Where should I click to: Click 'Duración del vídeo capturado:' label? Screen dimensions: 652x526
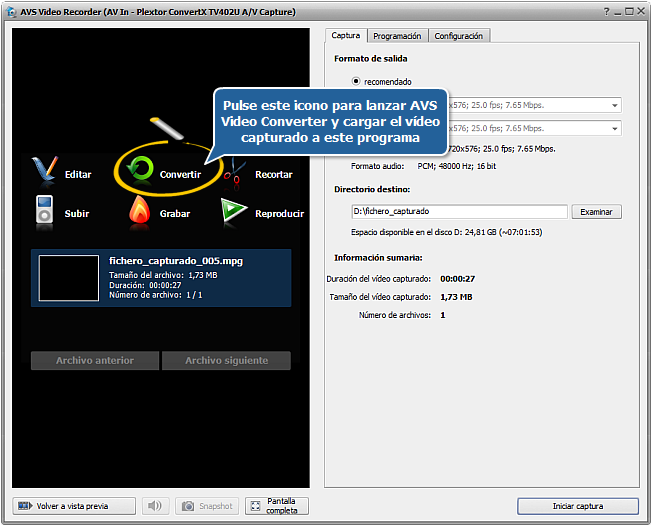pos(378,279)
